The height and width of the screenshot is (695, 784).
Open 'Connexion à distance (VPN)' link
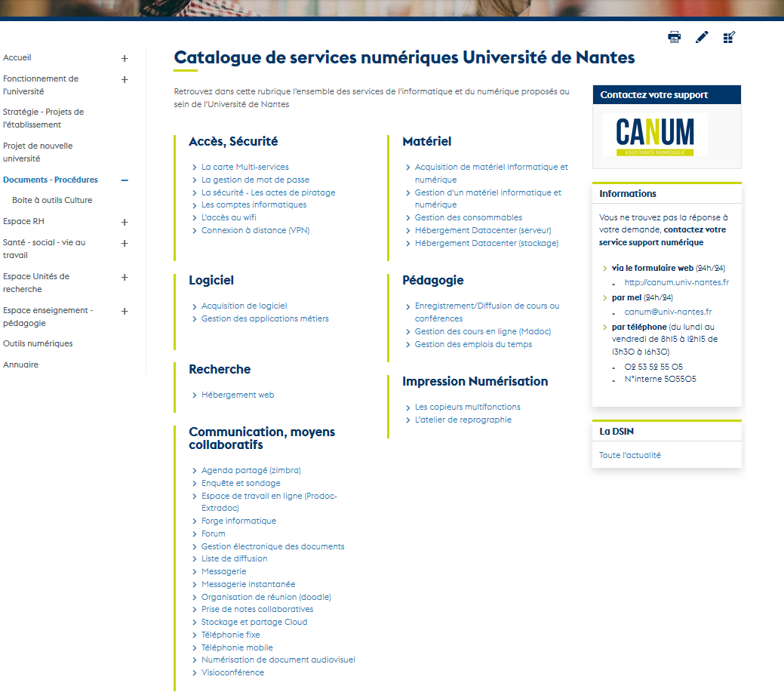tap(256, 230)
